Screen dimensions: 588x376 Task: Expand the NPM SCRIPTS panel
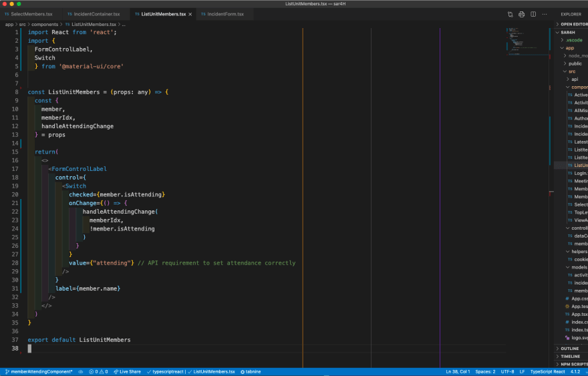572,365
